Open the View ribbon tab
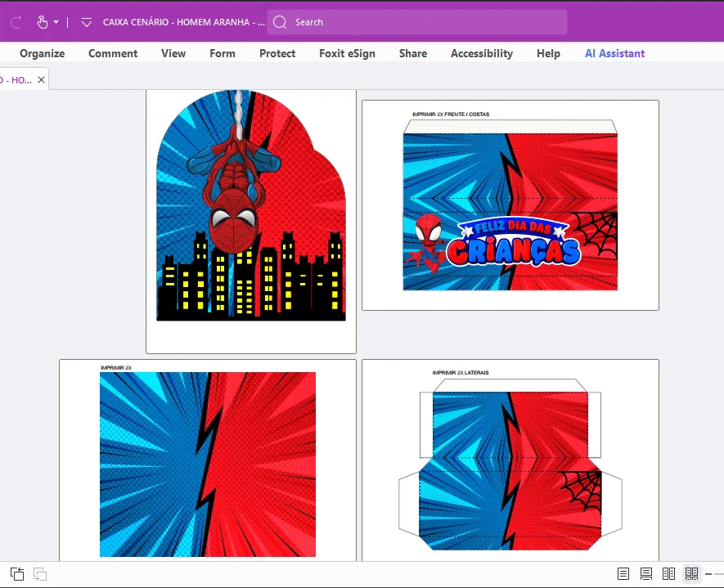Viewport: 724px width, 588px height. (173, 53)
